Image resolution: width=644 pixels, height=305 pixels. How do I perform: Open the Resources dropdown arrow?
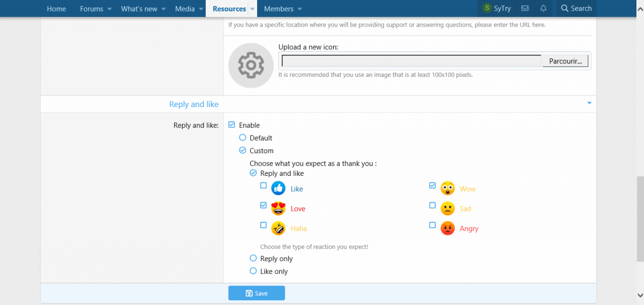point(253,9)
